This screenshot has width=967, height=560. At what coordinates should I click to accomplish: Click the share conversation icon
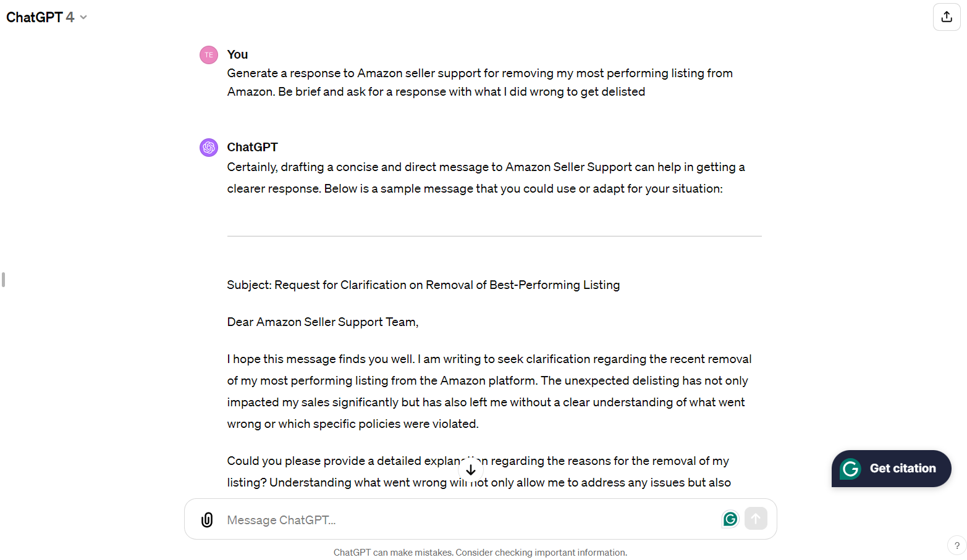tap(947, 17)
